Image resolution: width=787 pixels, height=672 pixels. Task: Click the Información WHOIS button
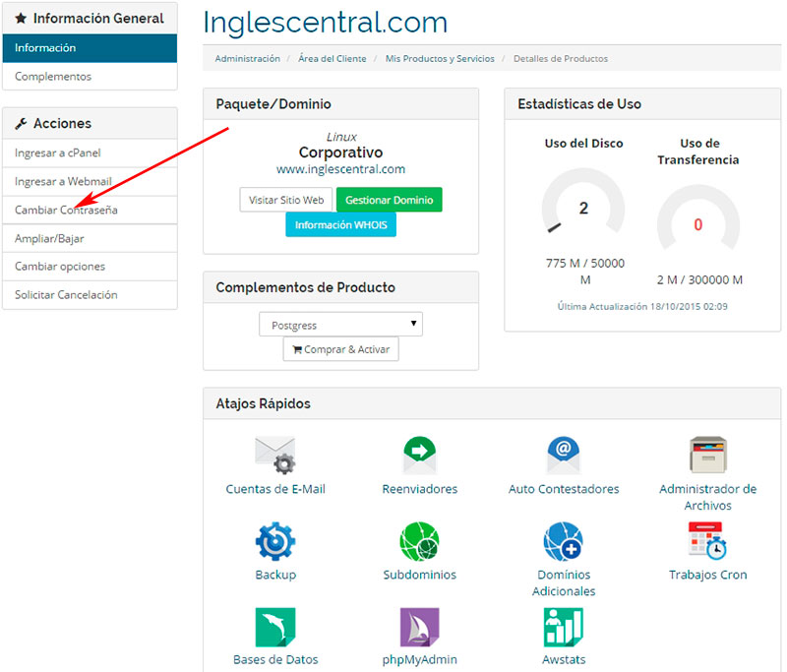tap(340, 225)
